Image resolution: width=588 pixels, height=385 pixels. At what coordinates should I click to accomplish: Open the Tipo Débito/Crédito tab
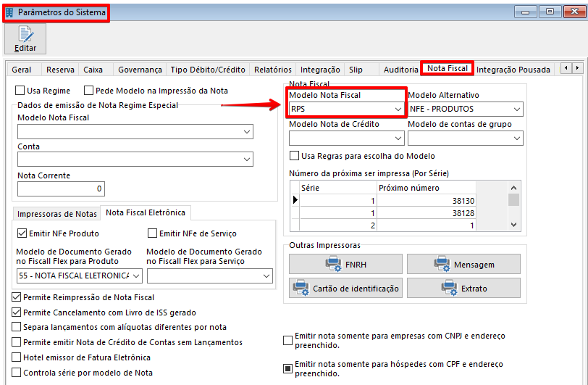pyautogui.click(x=208, y=70)
